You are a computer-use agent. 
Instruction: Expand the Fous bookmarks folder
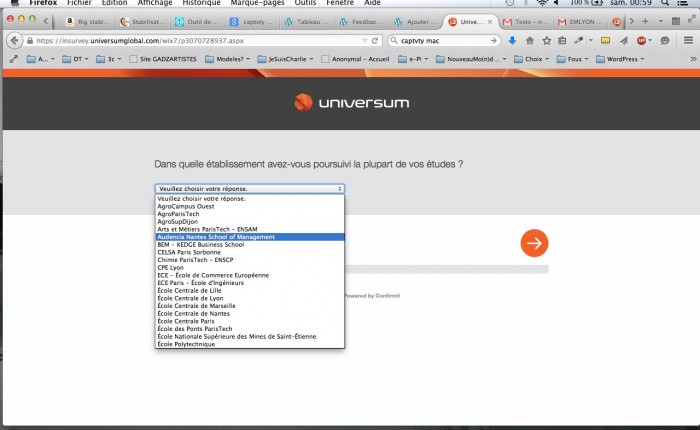click(572, 59)
